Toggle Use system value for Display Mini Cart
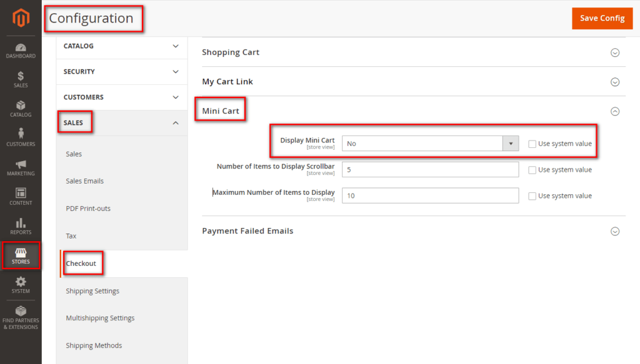 [532, 144]
